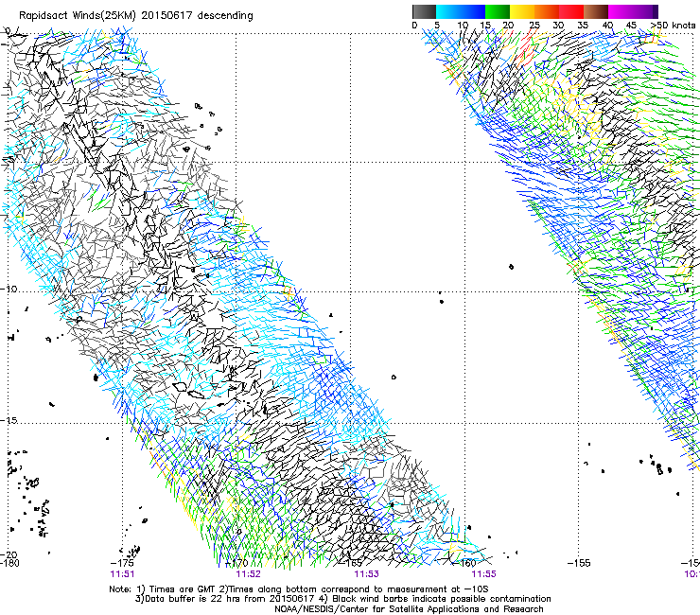Click the NOAA/NESDIS Center for Satellite Applications credit

(x=409, y=609)
